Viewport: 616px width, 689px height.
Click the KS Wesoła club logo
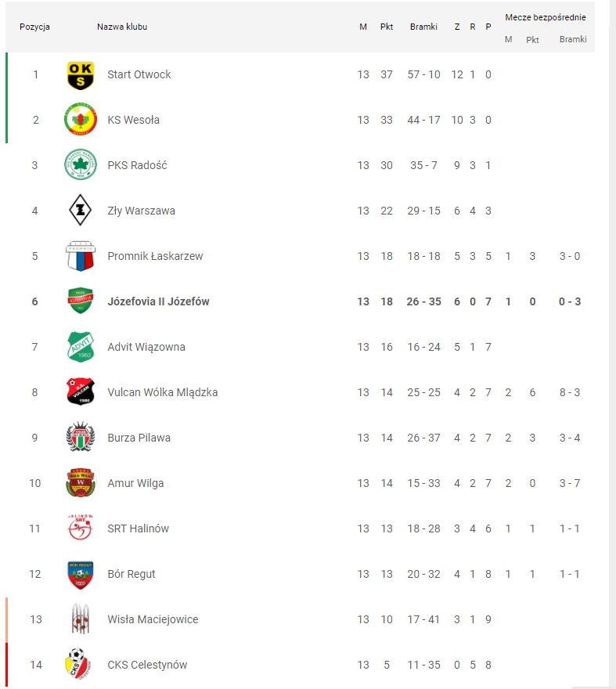pyautogui.click(x=80, y=121)
